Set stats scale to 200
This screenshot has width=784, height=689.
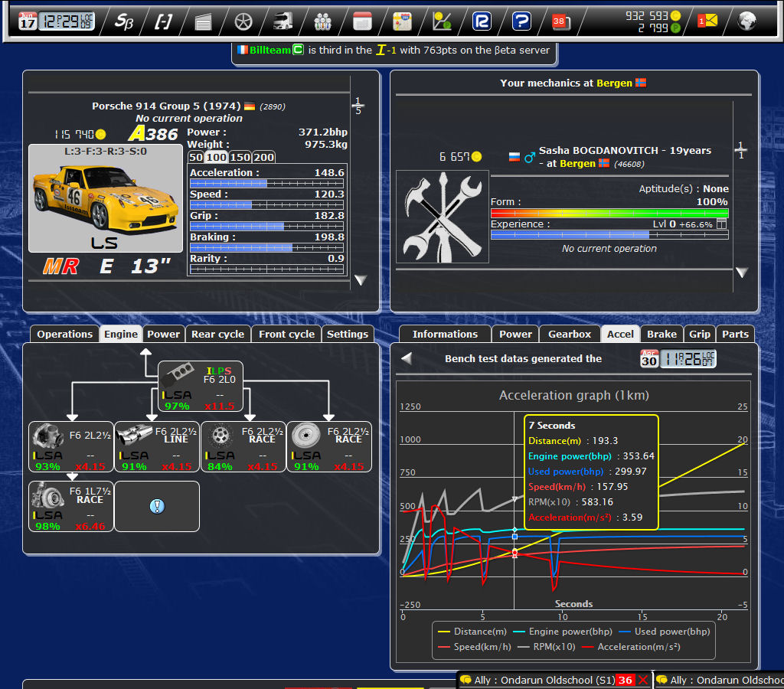pos(263,157)
